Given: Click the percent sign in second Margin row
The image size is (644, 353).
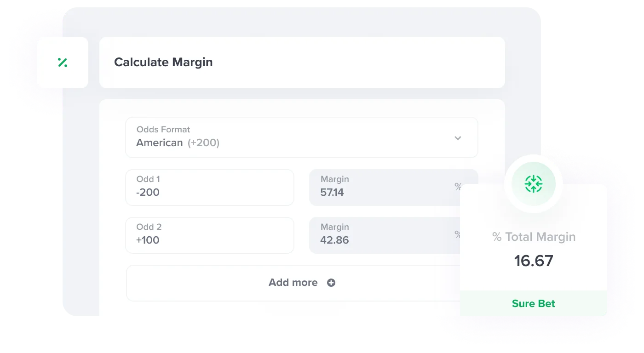Looking at the screenshot, I should pos(458,234).
